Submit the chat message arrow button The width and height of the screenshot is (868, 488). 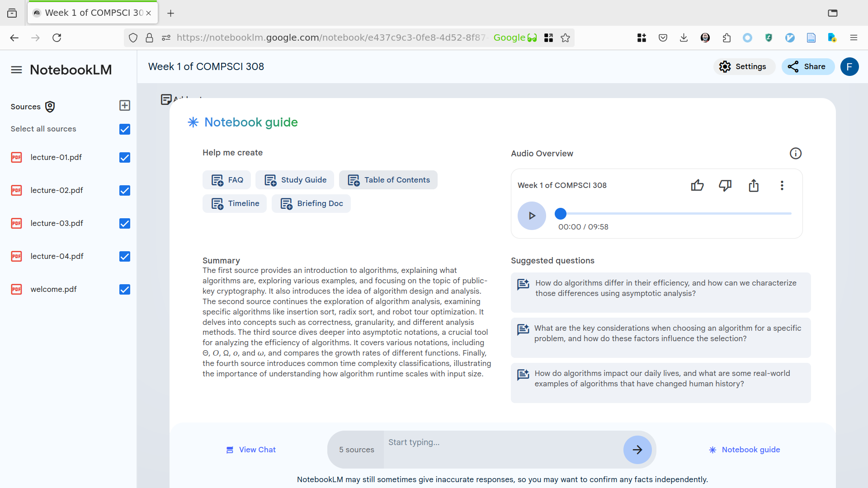tap(637, 450)
